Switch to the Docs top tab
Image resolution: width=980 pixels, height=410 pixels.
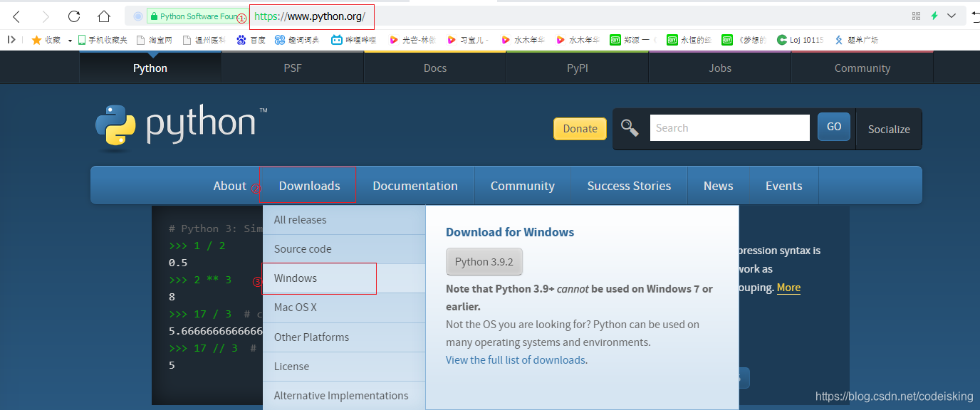(435, 68)
